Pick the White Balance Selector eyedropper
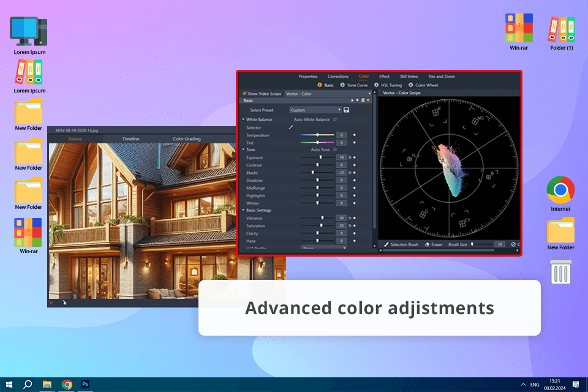The height and width of the screenshot is (392, 588). [290, 127]
